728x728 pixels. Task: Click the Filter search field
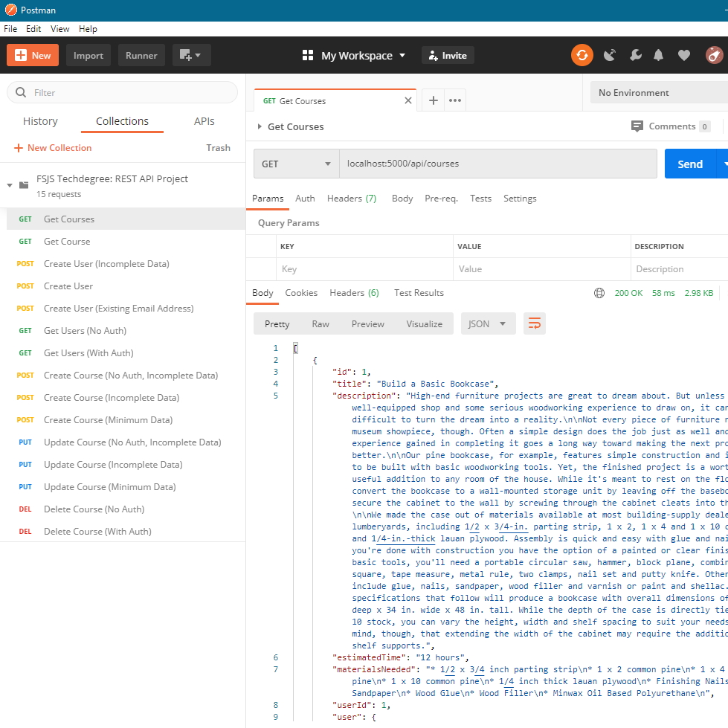click(122, 92)
